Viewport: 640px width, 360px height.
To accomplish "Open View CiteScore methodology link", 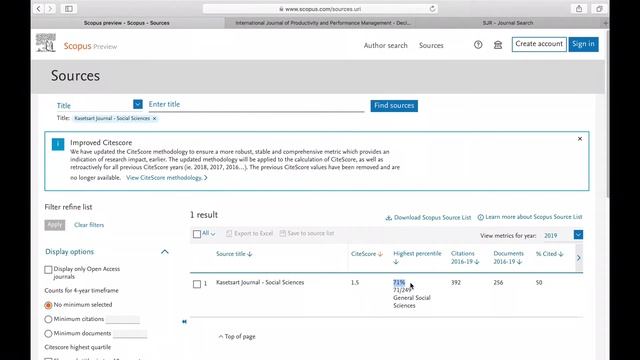I will [x=167, y=178].
